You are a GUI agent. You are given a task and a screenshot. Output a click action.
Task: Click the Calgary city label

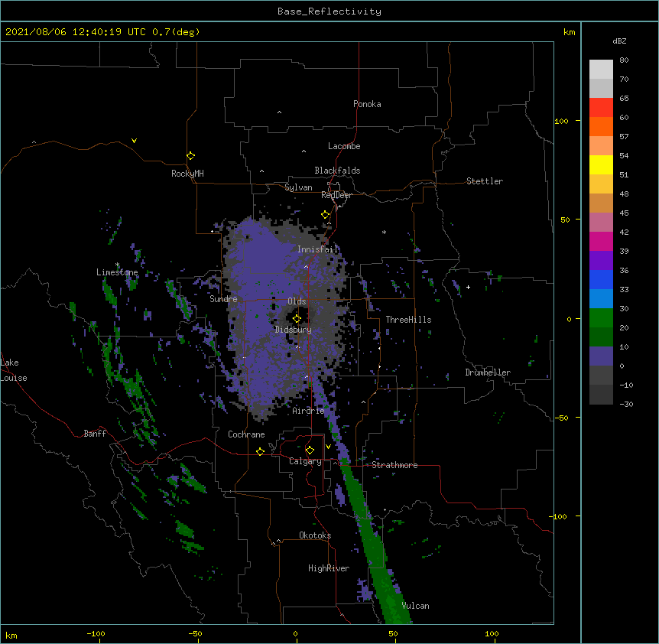tap(305, 461)
